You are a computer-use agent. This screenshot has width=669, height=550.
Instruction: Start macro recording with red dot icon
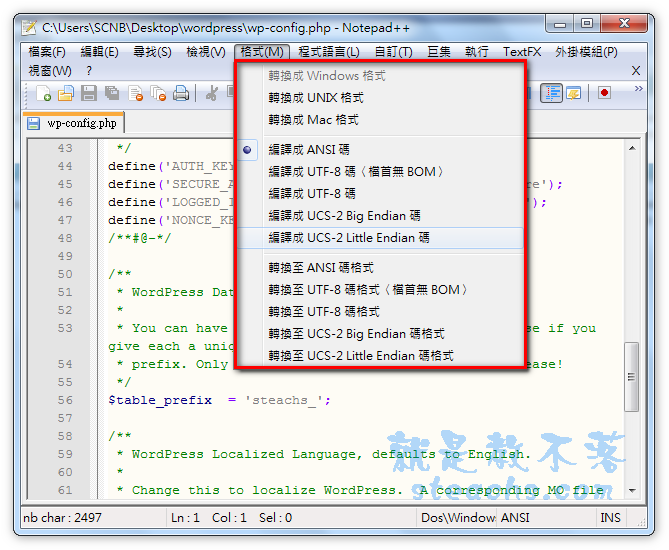[x=604, y=93]
